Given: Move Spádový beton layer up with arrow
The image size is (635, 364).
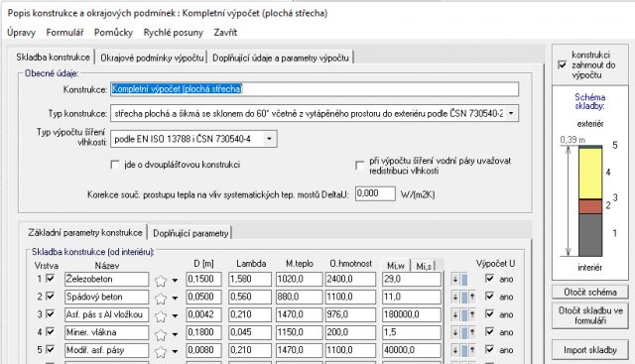Looking at the screenshot, I should coord(472,298).
